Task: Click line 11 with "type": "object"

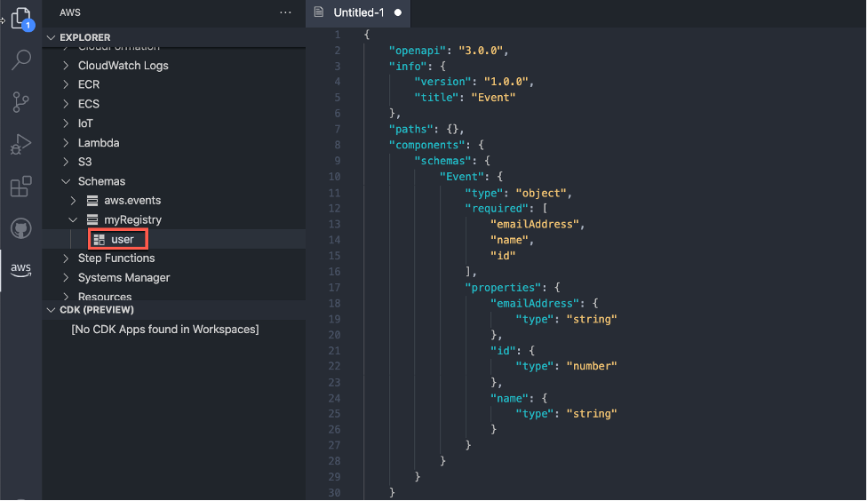Action: click(x=520, y=193)
